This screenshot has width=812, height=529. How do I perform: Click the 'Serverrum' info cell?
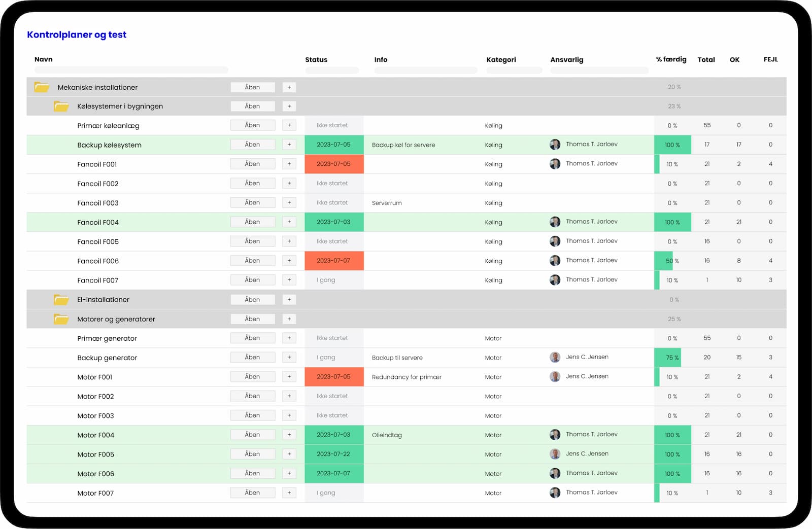click(387, 203)
